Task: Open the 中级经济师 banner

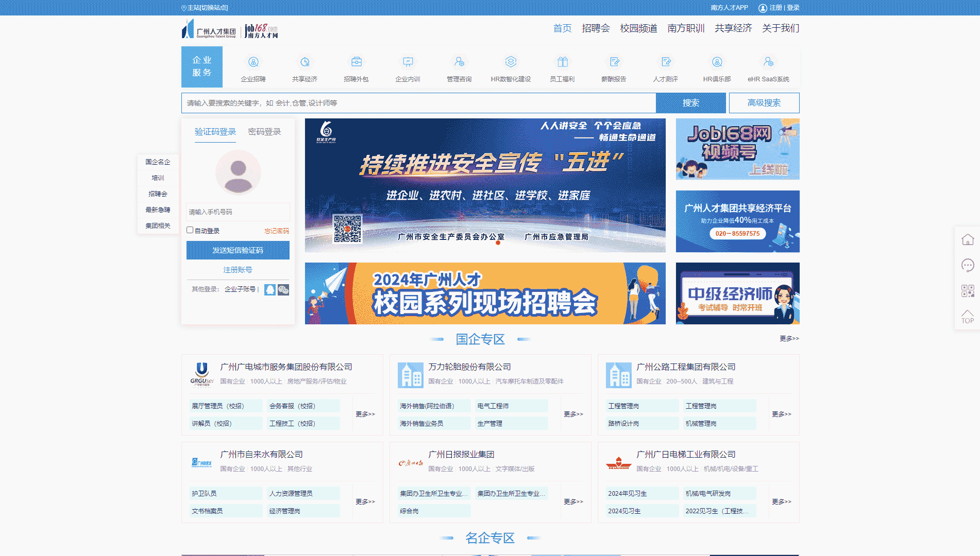Action: click(738, 293)
